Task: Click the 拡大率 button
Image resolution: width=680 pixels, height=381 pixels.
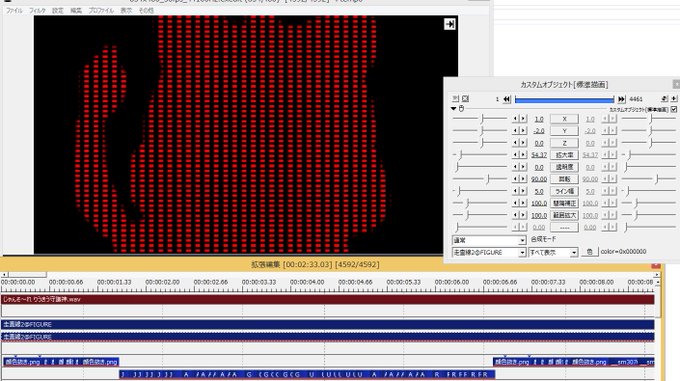Action: 564,155
